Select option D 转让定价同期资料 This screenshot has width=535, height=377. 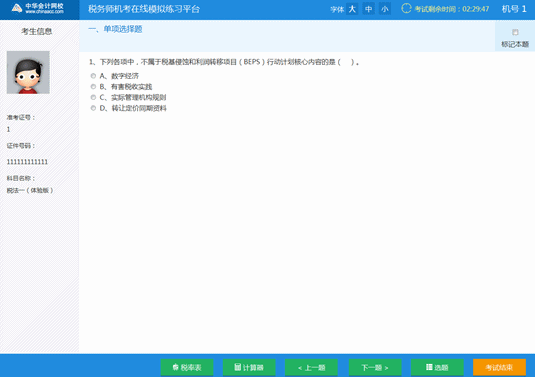93,108
